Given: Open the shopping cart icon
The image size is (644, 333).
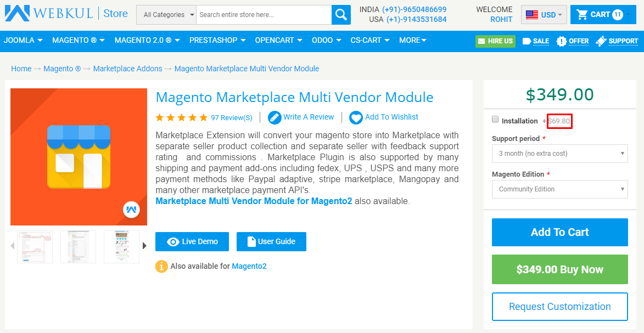Looking at the screenshot, I should pos(581,15).
